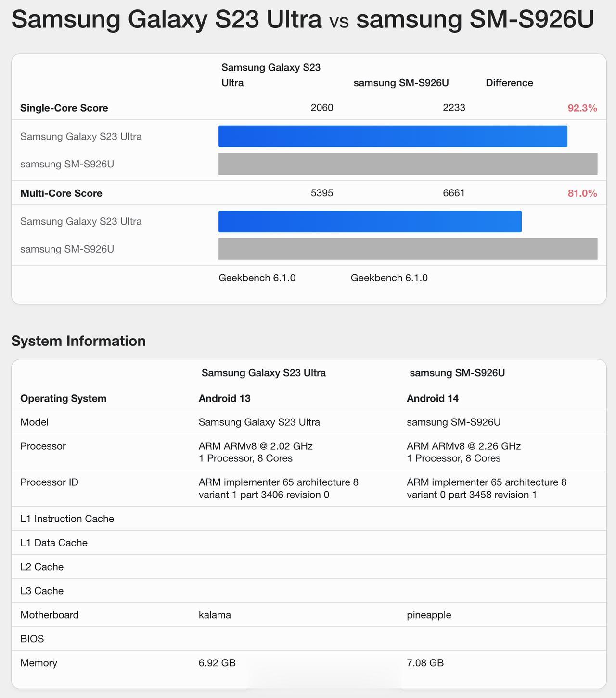The width and height of the screenshot is (616, 698).
Task: Click the Single-Core Score row label
Action: point(64,108)
